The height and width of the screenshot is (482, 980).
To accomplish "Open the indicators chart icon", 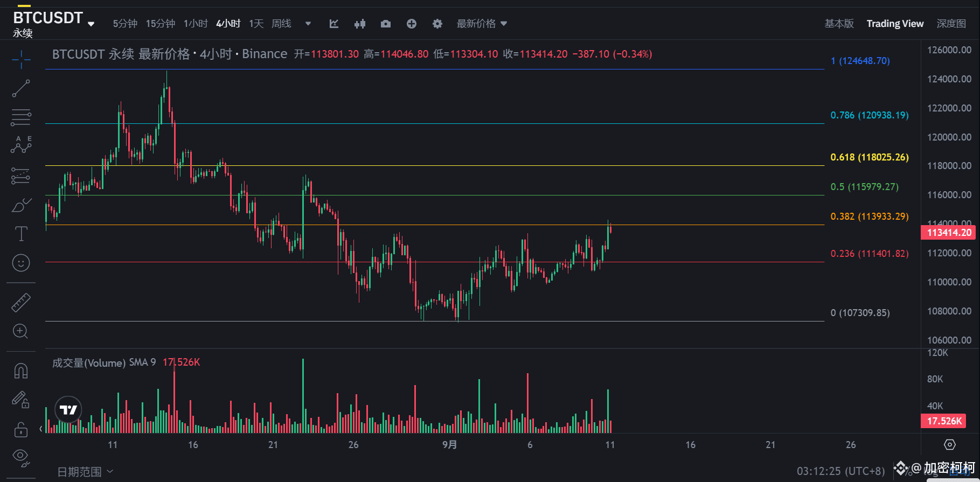I will (334, 24).
